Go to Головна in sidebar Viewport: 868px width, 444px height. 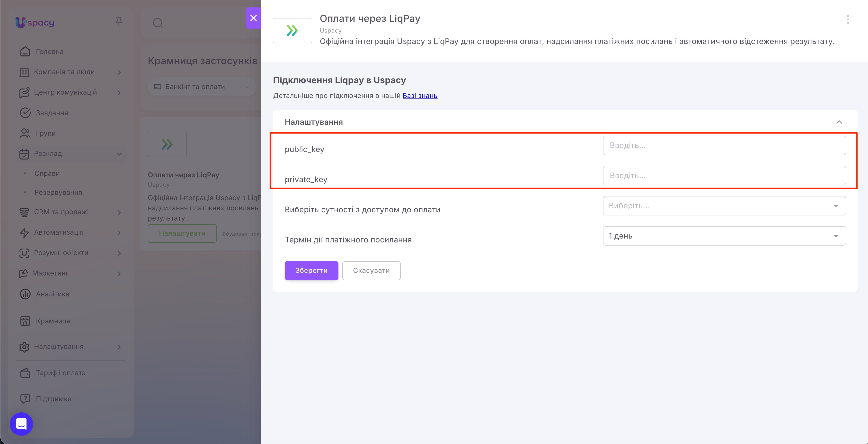pos(50,52)
